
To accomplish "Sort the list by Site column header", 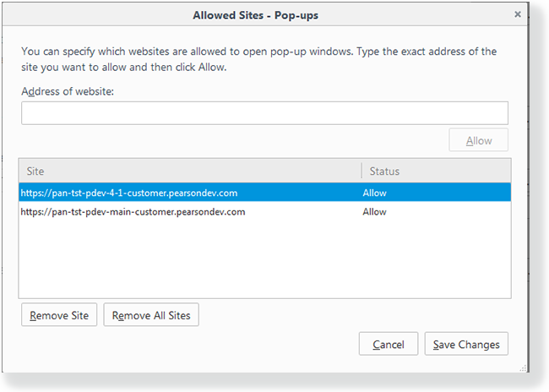I will [190, 171].
